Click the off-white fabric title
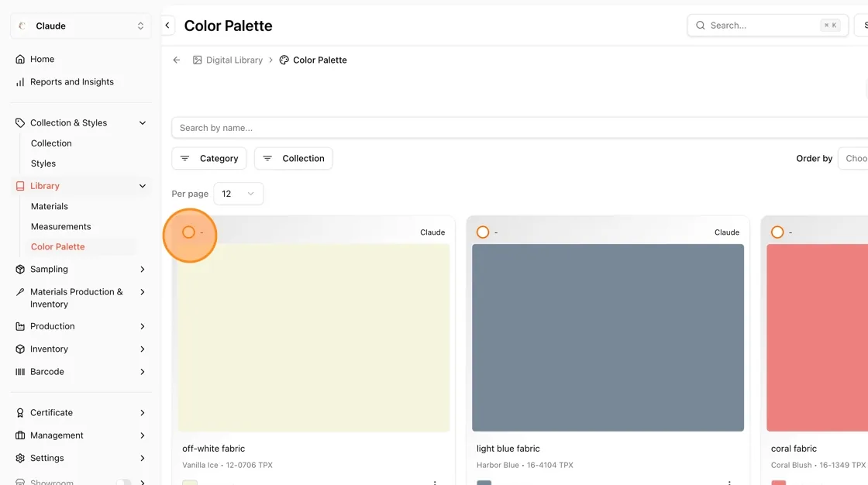Viewport: 868px width, 485px height. pos(214,449)
